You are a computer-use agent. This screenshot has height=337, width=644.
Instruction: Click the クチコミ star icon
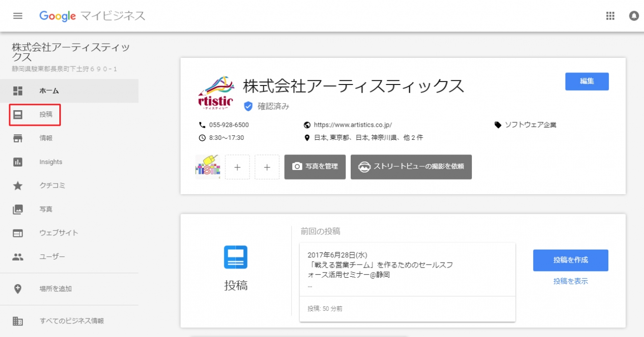tap(18, 186)
